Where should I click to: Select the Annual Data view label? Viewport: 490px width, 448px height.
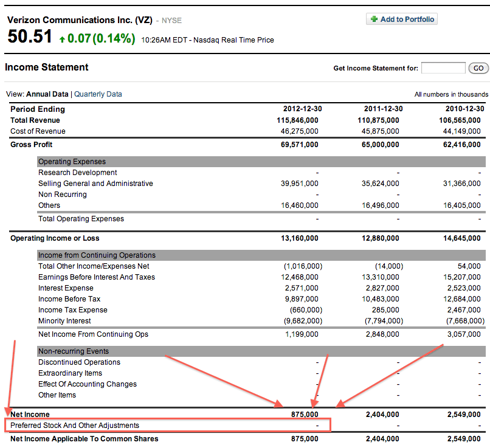click(47, 94)
